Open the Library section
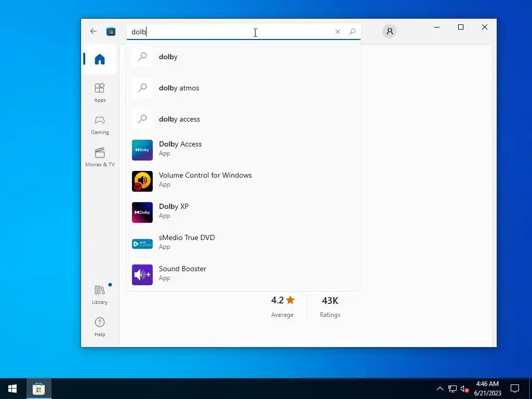532x399 pixels. click(100, 295)
